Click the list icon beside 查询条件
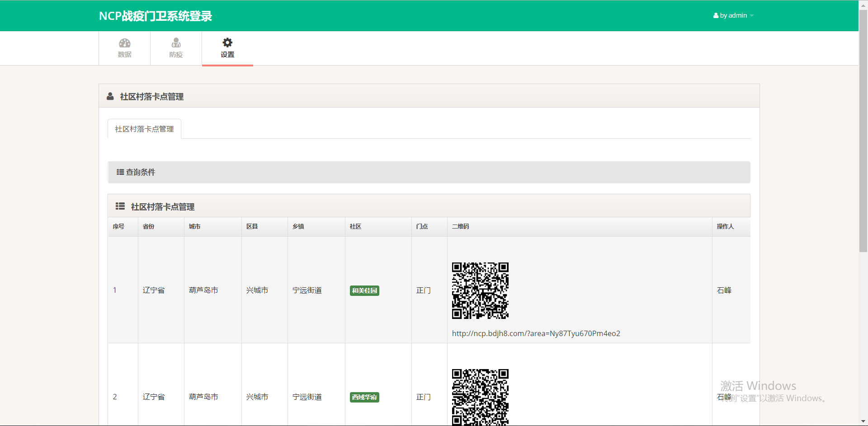The width and height of the screenshot is (868, 426). [120, 172]
